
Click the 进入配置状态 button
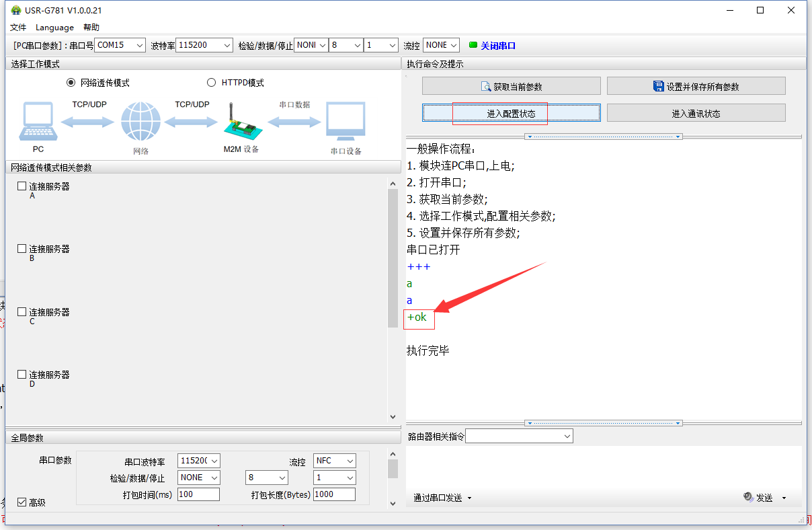click(x=511, y=113)
